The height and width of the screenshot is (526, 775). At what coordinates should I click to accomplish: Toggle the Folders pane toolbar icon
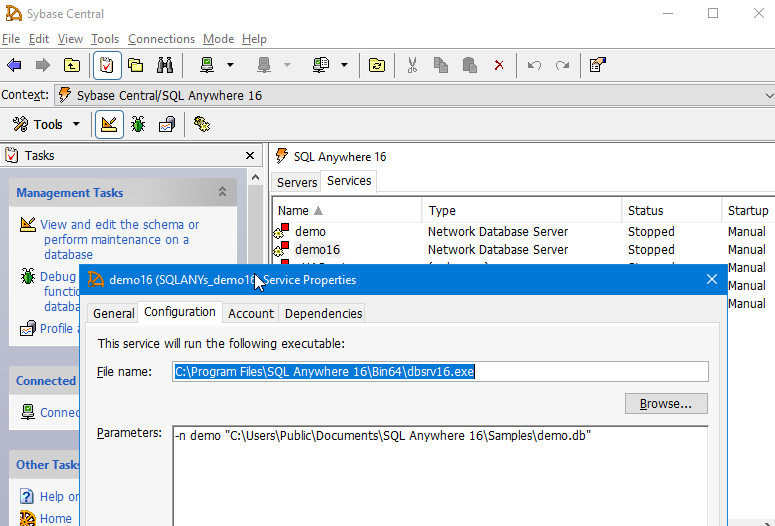pyautogui.click(x=135, y=65)
